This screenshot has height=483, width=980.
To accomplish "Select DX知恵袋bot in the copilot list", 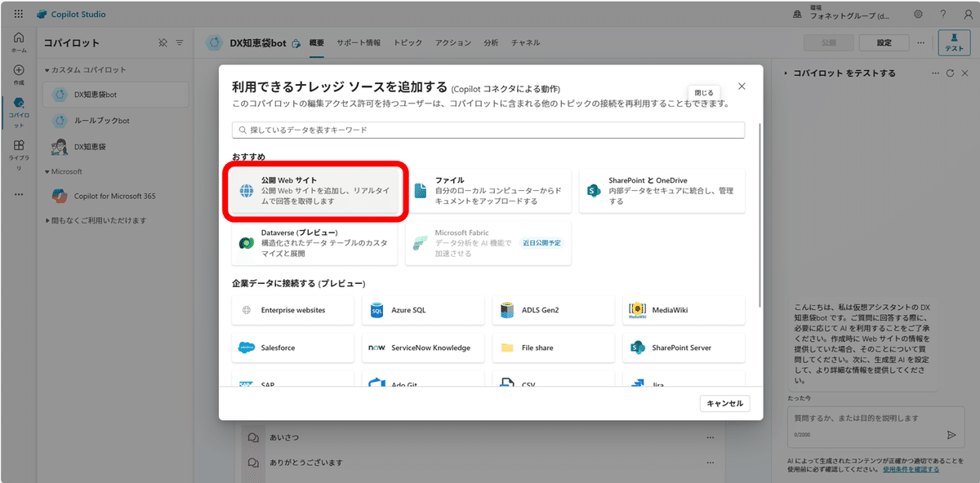I will click(116, 95).
